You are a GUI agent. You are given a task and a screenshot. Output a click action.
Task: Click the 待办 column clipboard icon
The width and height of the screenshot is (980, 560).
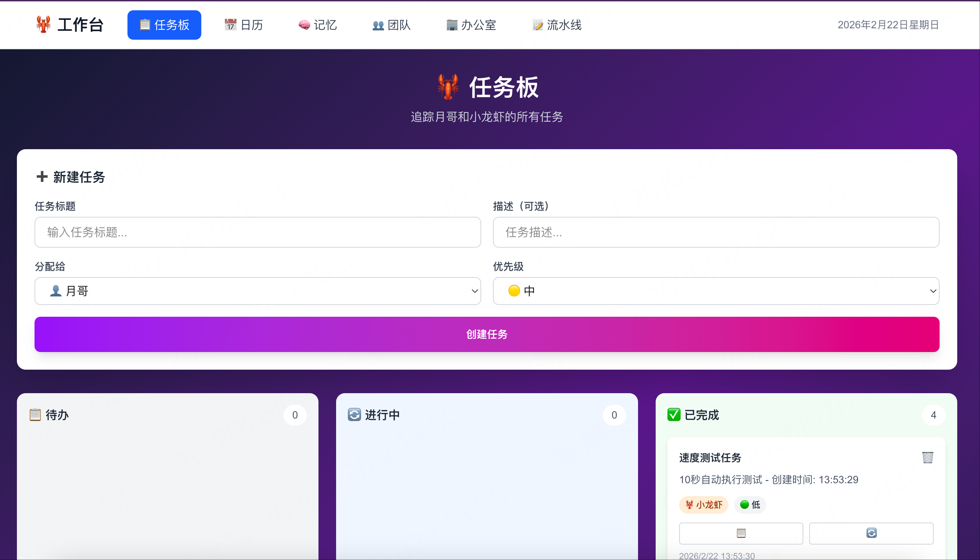click(35, 414)
